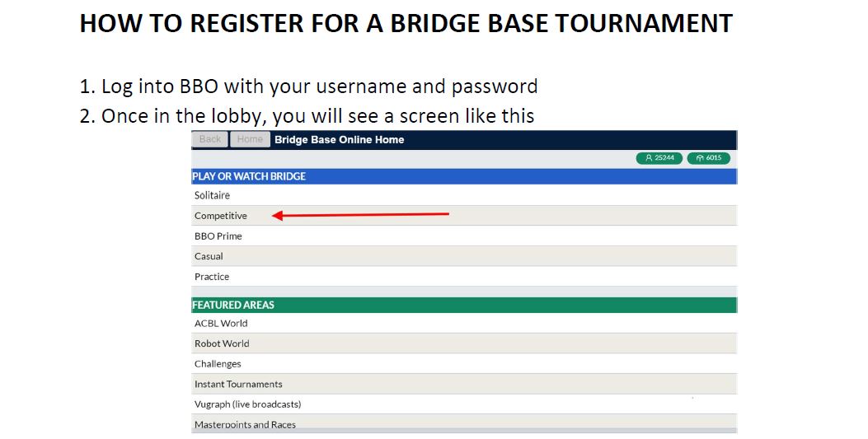This screenshot has height=439, width=868.
Task: Go to Robot World
Action: pos(464,343)
